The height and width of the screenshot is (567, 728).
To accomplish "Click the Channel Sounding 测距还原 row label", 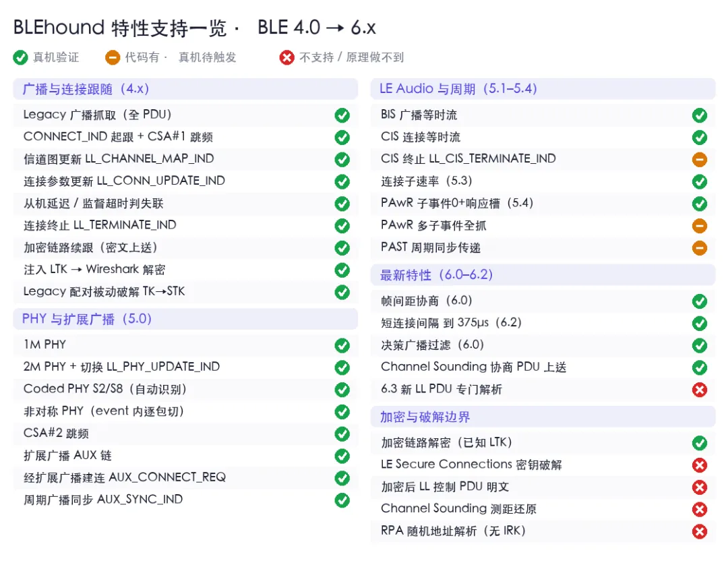I will (x=459, y=509).
